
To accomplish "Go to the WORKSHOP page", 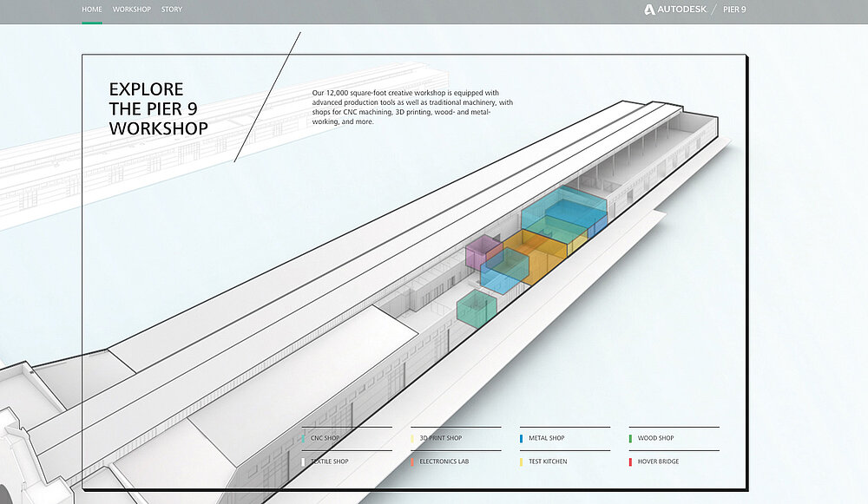I will pyautogui.click(x=131, y=10).
